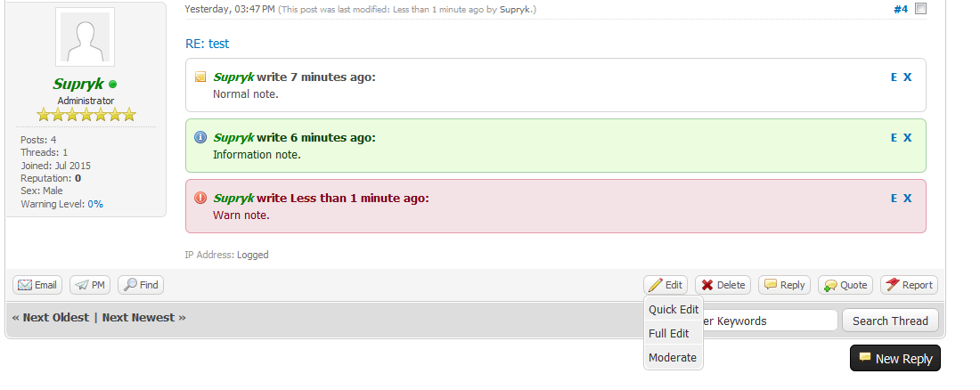Delete the Warn note with X
Viewport: 980px width, 390px height.
908,199
